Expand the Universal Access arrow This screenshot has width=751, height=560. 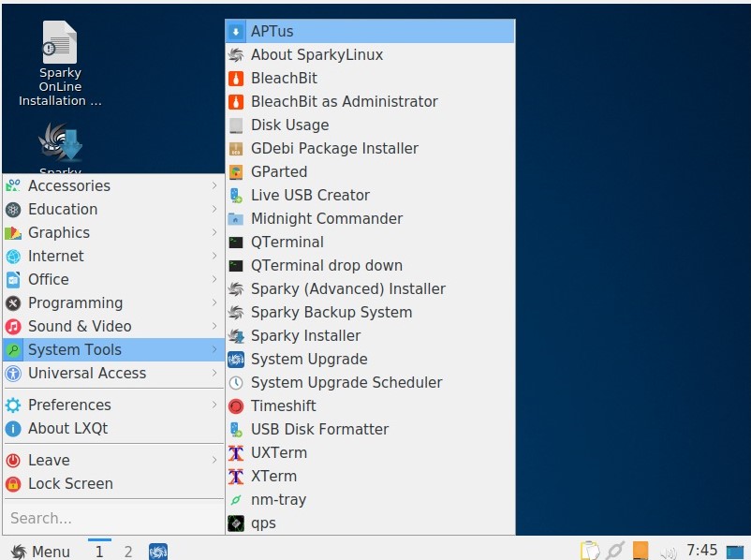pyautogui.click(x=214, y=373)
